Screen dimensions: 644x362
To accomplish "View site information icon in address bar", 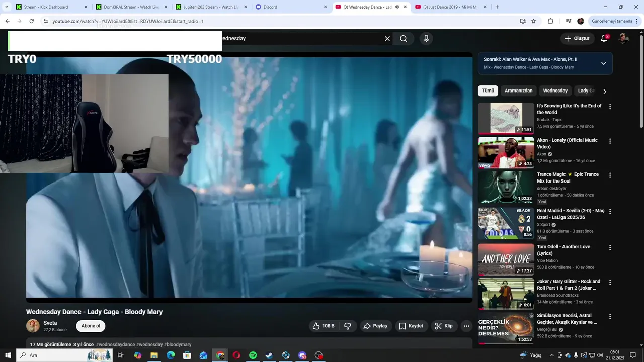I will click(46, 21).
